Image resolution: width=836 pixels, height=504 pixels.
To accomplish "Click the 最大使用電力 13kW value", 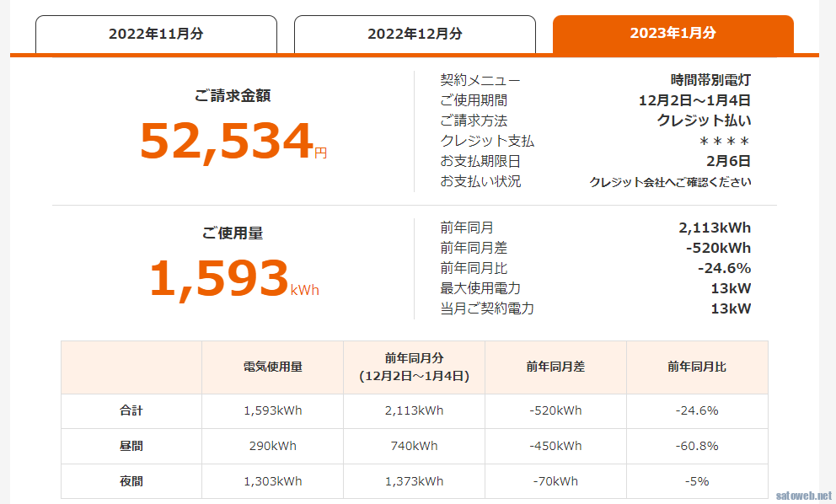I will pos(731,288).
